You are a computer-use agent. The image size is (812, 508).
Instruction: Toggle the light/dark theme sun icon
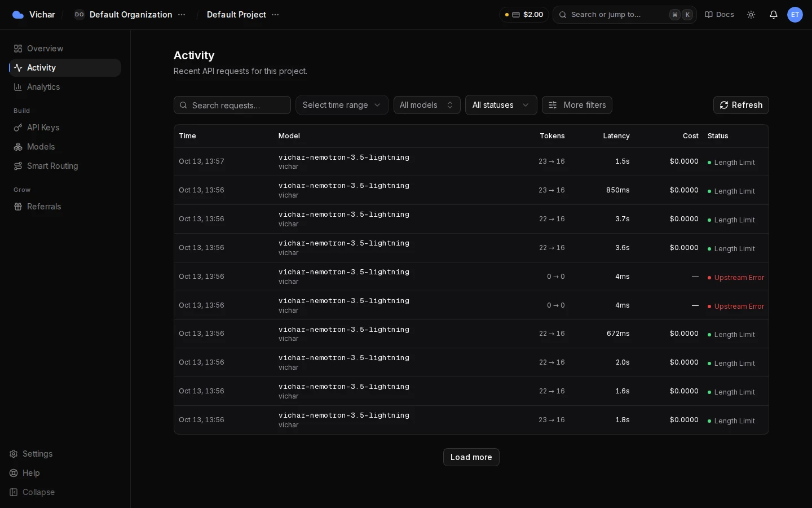click(751, 15)
